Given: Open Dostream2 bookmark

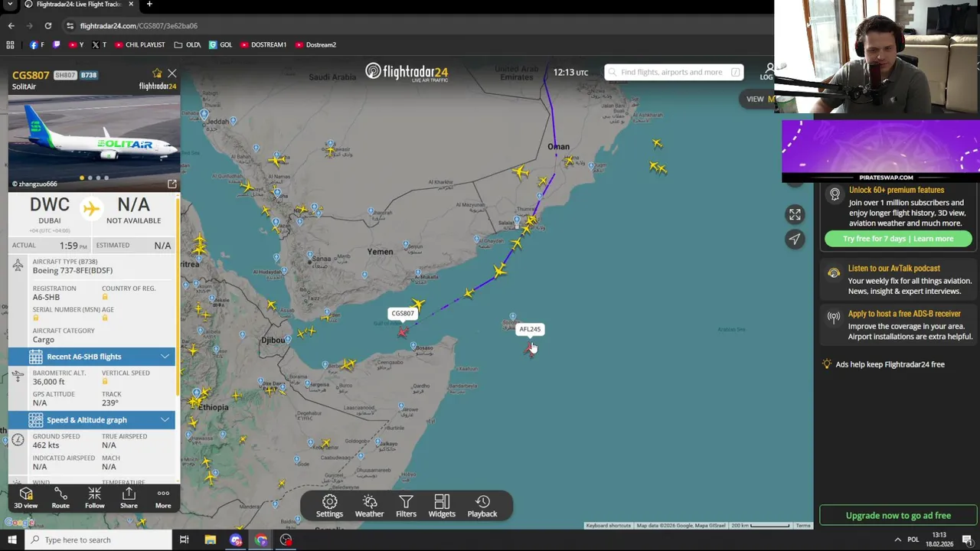Looking at the screenshot, I should [x=315, y=44].
